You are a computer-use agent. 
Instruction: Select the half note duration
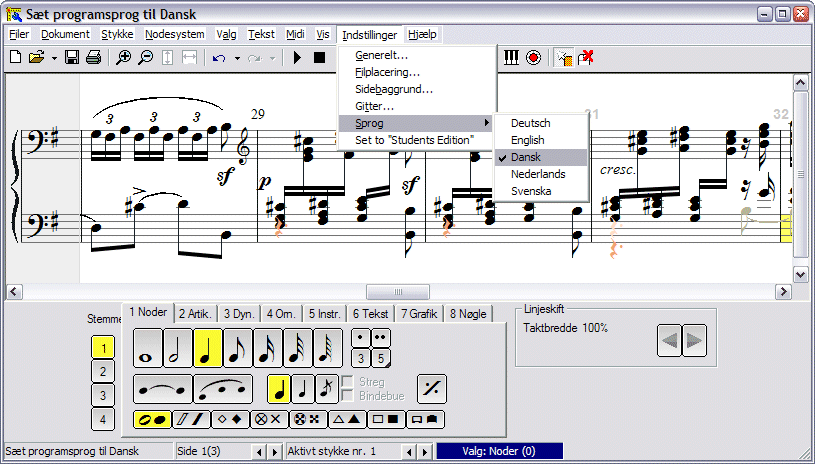[x=178, y=348]
